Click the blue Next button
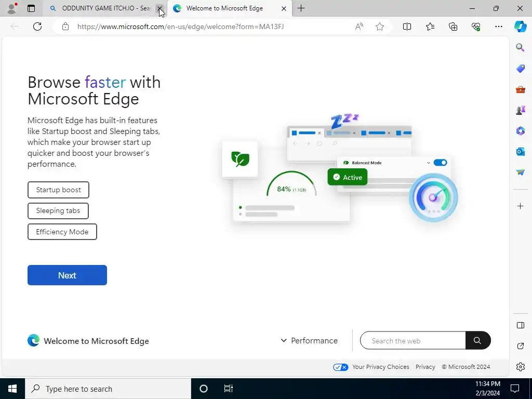This screenshot has width=532, height=399. point(67,275)
